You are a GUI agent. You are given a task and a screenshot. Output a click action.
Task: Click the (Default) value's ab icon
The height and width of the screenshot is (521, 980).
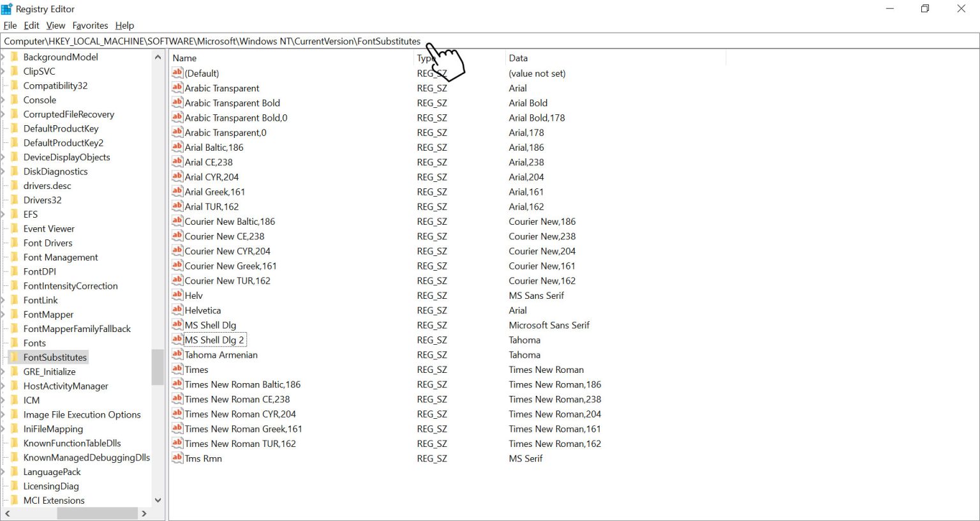177,73
